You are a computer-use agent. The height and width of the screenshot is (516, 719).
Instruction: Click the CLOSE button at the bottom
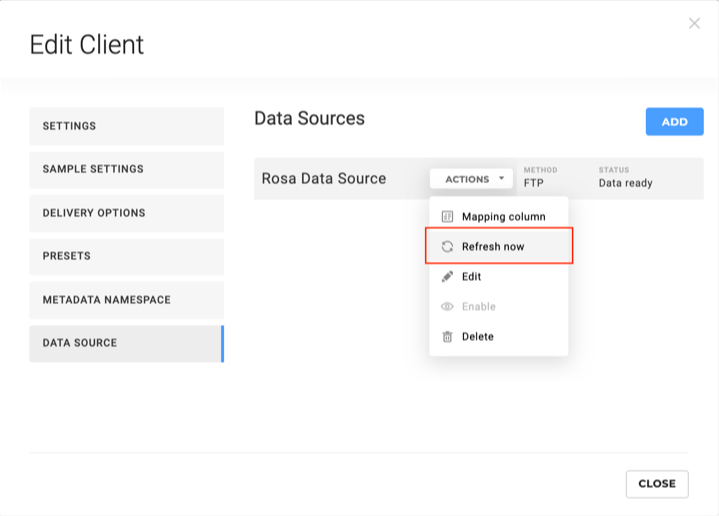click(x=656, y=483)
